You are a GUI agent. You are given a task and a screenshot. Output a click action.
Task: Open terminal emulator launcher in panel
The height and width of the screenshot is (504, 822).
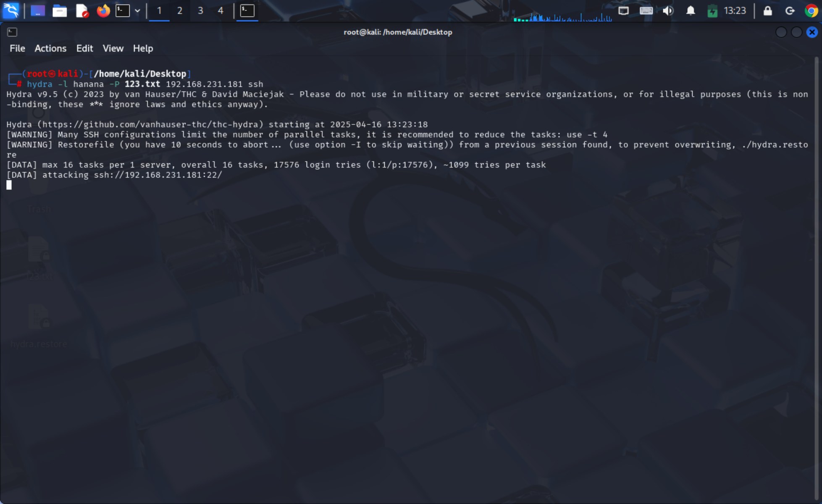tap(122, 10)
